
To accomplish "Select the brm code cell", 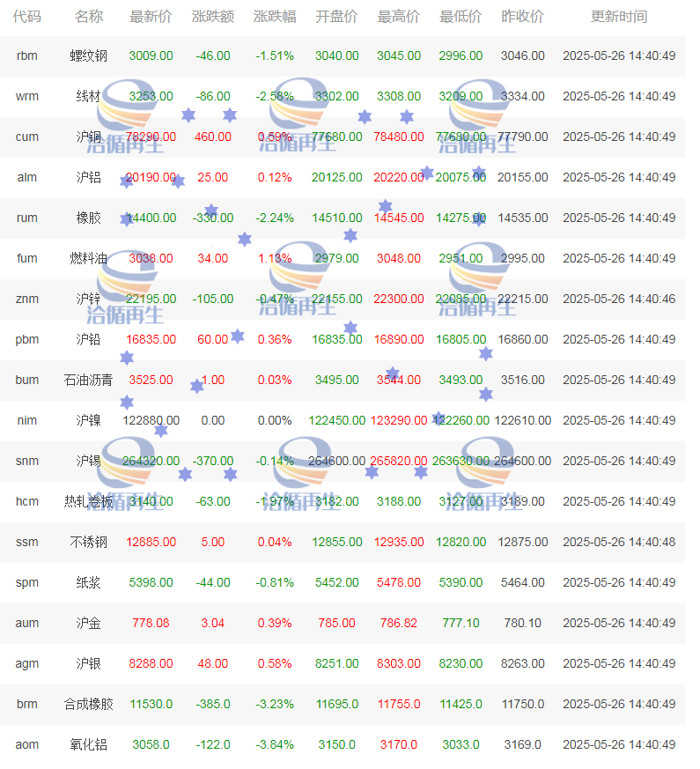I will click(27, 705).
